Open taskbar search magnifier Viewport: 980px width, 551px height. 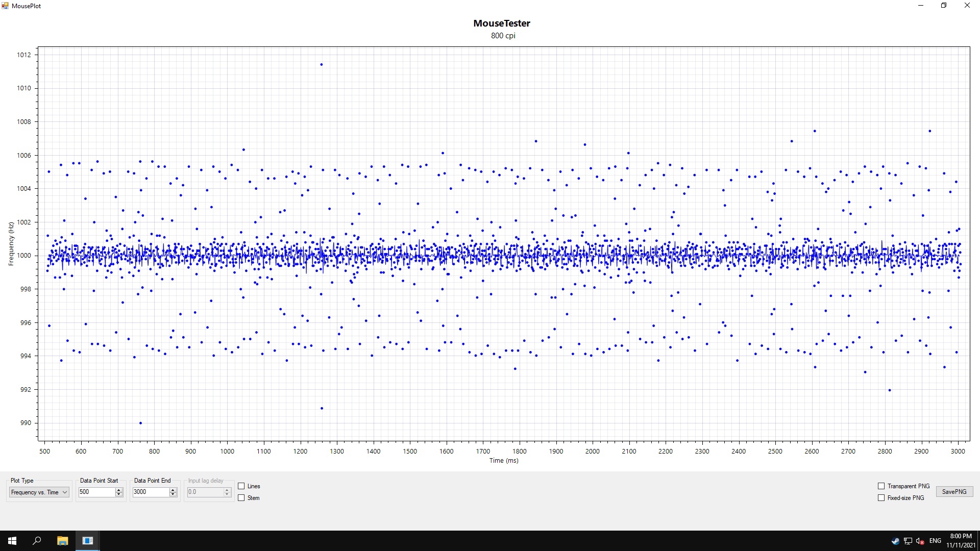point(37,541)
